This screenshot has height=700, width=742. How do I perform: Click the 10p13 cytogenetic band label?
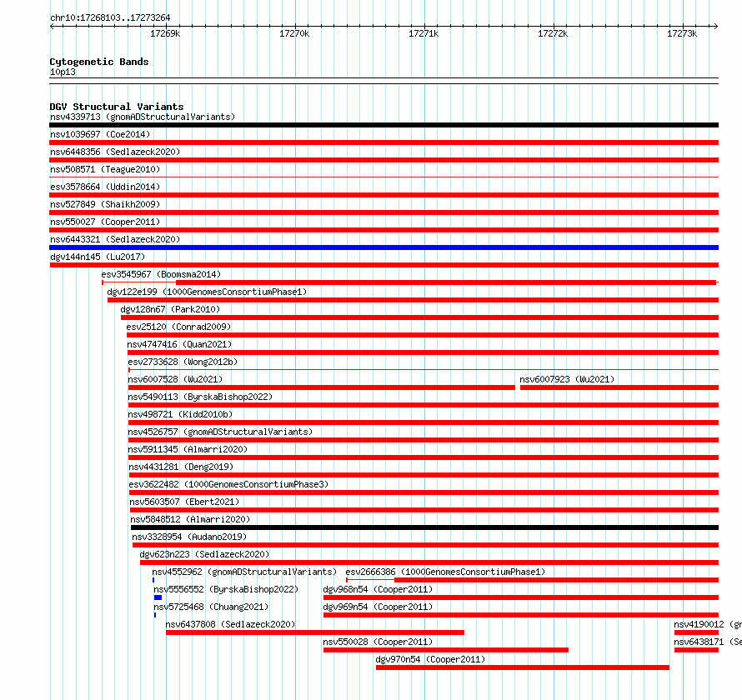tap(63, 72)
